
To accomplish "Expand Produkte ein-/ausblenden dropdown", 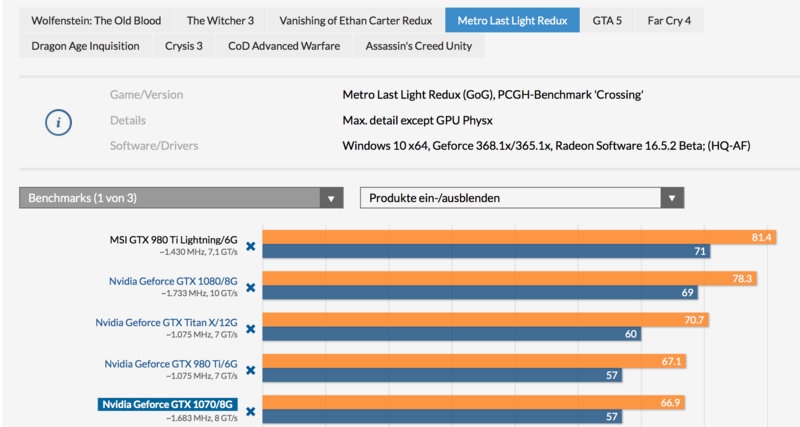I will 522,198.
